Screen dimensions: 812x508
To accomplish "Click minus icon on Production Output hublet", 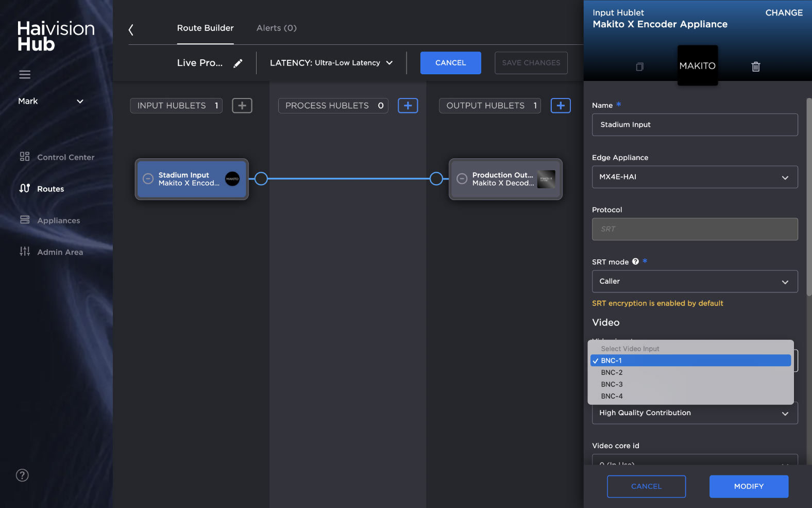I will click(462, 179).
